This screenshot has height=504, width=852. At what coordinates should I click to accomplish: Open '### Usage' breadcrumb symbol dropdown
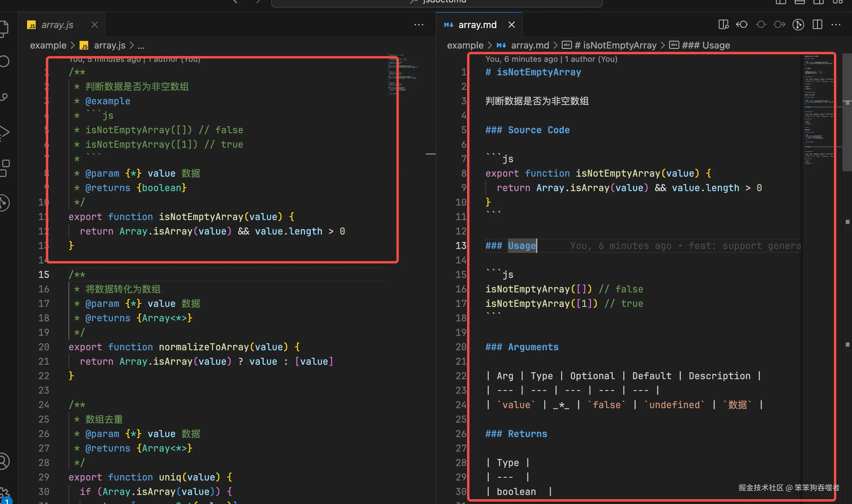pos(706,45)
